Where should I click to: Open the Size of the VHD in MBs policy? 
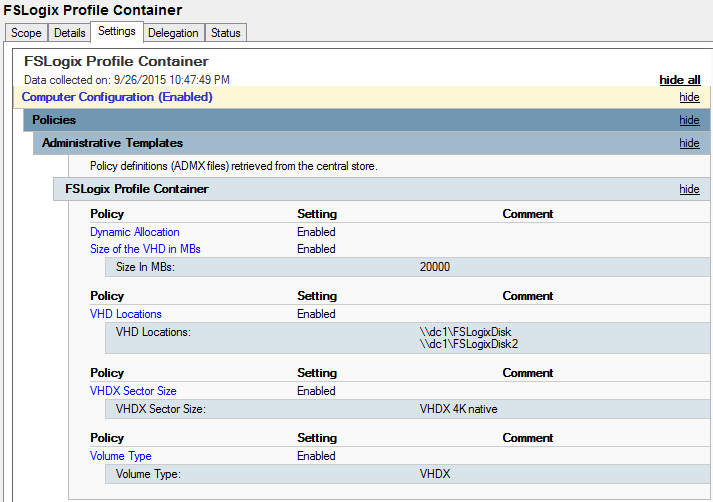[145, 249]
